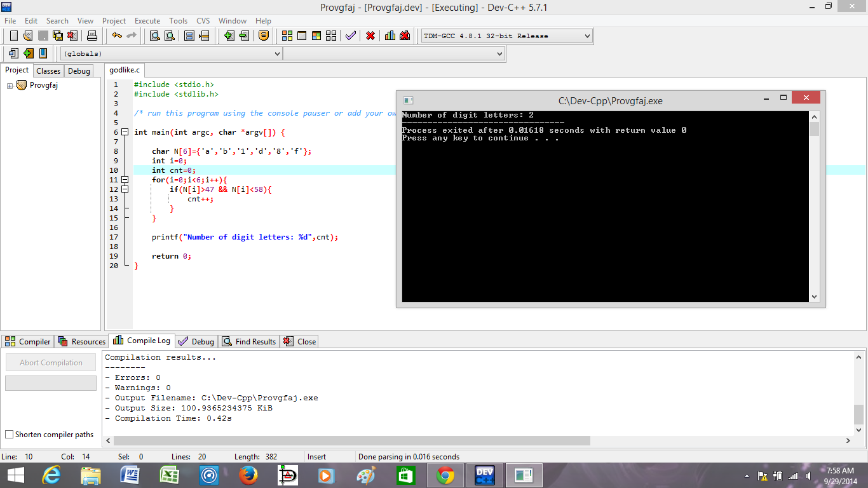The image size is (868, 488).
Task: Open the Execute menu
Action: click(147, 20)
